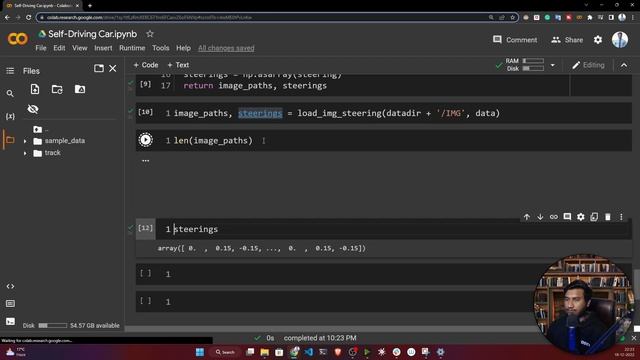
Task: Open the command palette icon
Action: 10,304
